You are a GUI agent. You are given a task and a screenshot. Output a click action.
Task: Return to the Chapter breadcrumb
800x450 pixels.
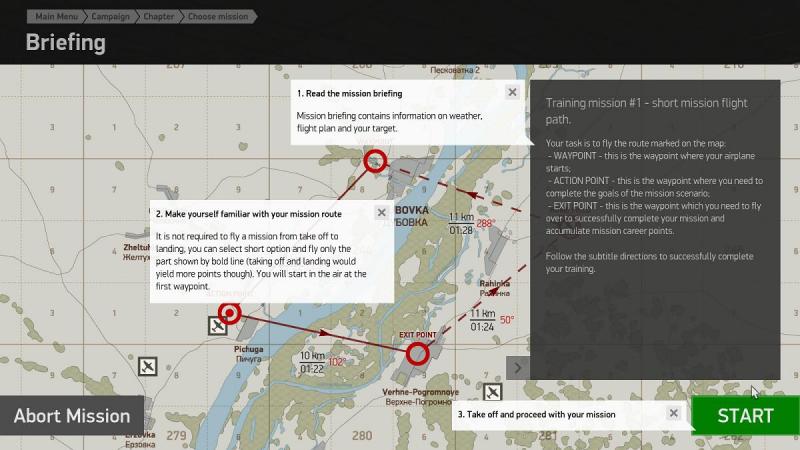point(158,16)
